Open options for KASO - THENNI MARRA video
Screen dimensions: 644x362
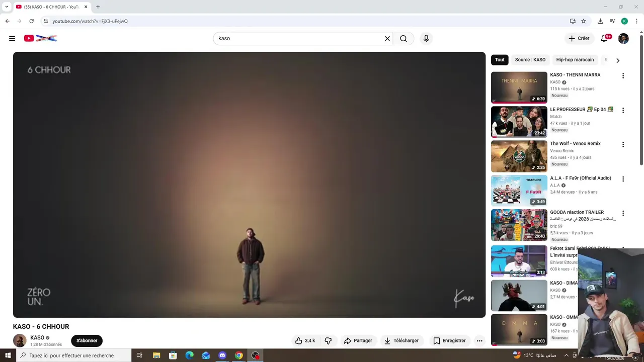(x=623, y=76)
